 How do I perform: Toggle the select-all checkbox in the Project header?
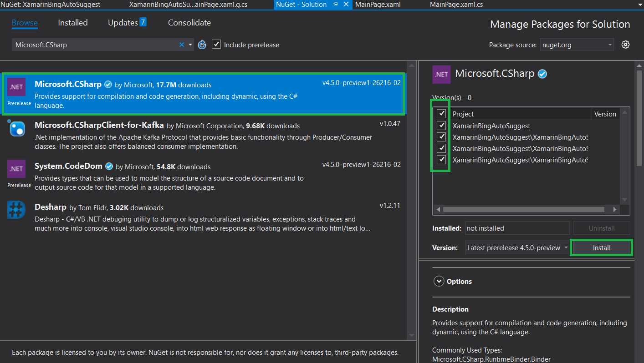[x=441, y=113]
